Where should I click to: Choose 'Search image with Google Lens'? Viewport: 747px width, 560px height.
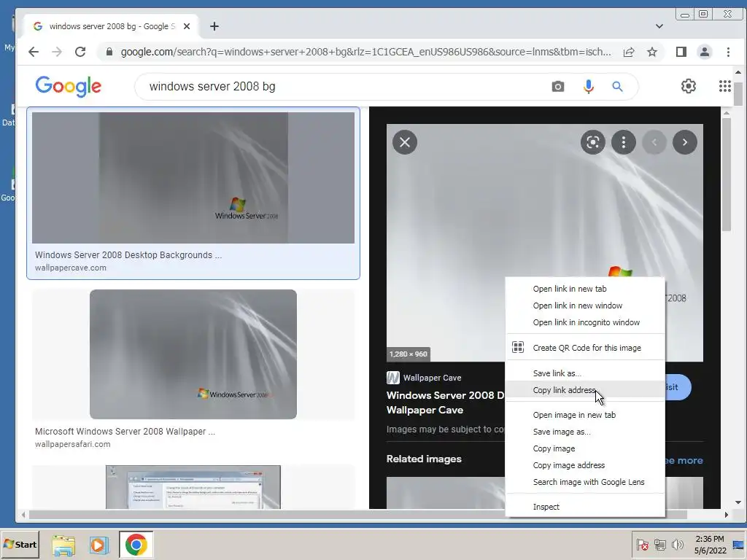[585, 482]
